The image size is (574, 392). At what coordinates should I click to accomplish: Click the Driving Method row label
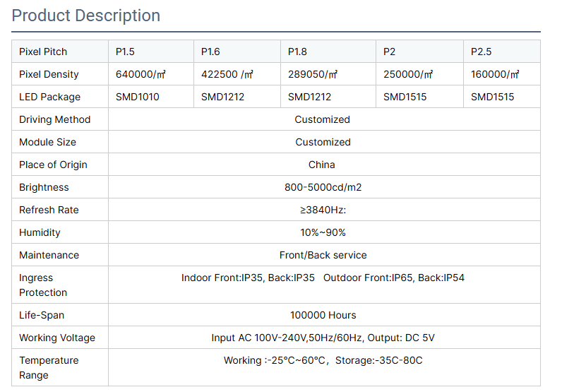(55, 119)
